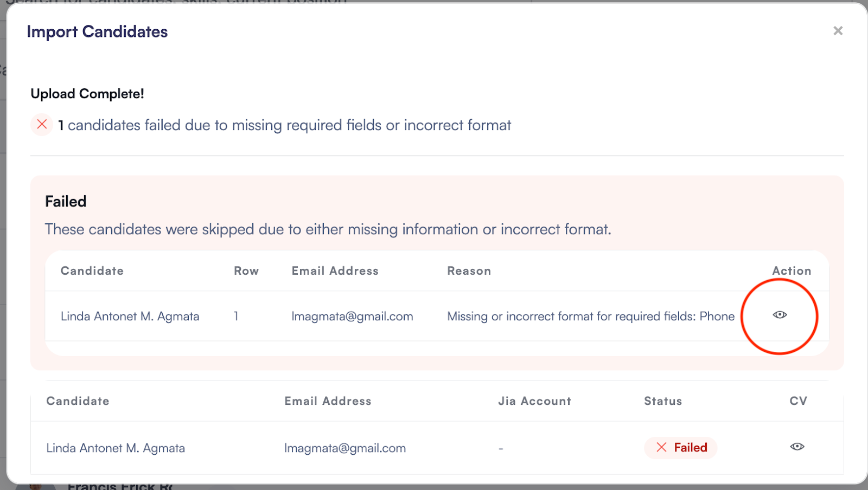Screen dimensions: 868x490
Task: Click the CV column header
Action: click(798, 401)
